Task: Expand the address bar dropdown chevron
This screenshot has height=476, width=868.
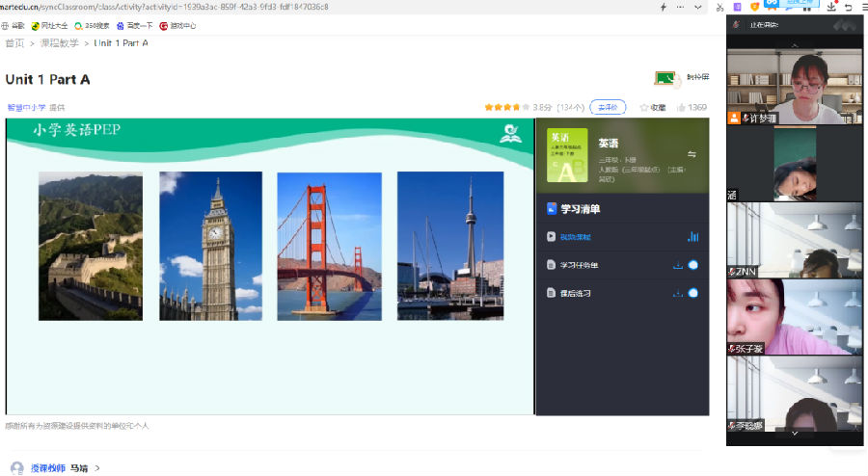Action: click(x=698, y=7)
